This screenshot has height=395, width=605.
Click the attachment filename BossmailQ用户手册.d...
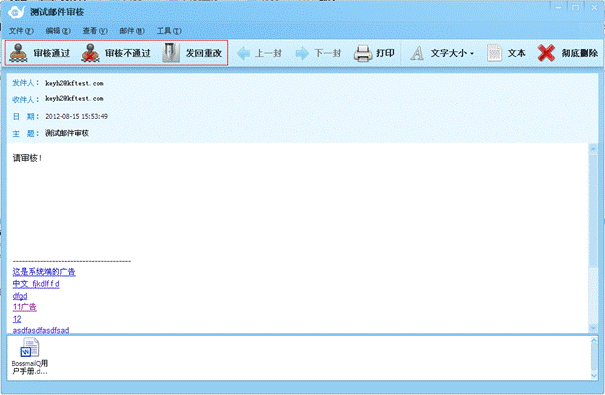coord(30,367)
